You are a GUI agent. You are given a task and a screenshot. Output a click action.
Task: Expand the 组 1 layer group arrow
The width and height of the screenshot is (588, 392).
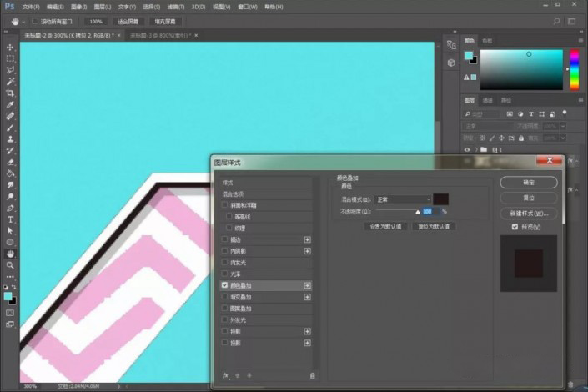476,149
